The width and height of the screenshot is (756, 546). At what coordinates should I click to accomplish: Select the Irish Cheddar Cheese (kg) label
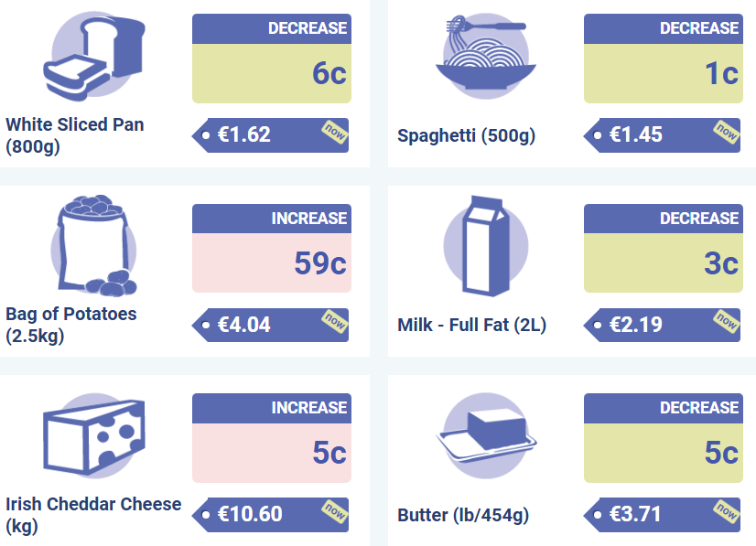(x=93, y=515)
